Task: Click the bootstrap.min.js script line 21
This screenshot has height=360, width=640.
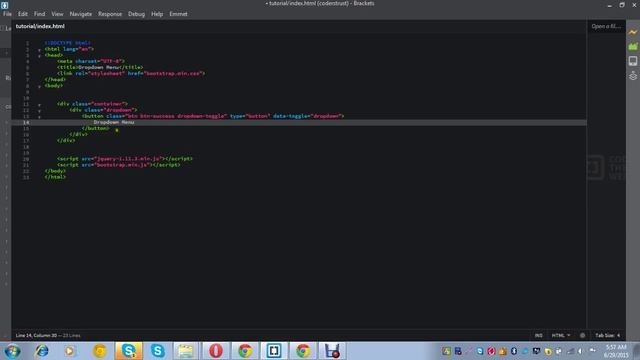Action: [119, 164]
